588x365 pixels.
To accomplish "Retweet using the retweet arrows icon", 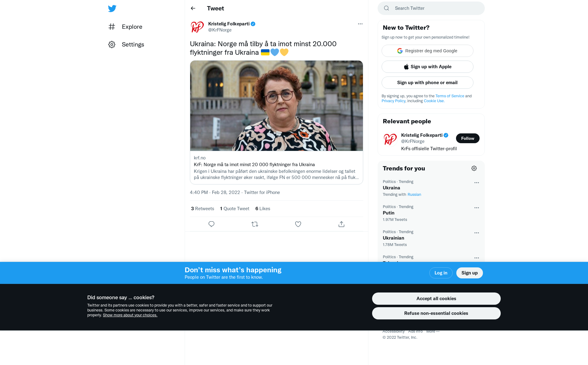I will 255,224.
